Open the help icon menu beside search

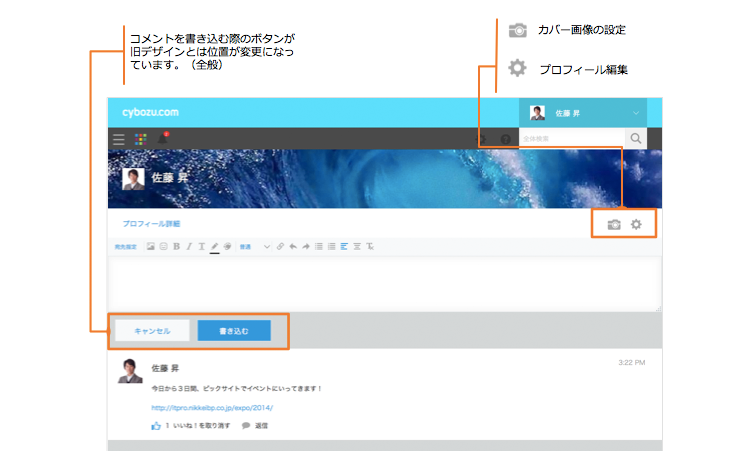[506, 139]
